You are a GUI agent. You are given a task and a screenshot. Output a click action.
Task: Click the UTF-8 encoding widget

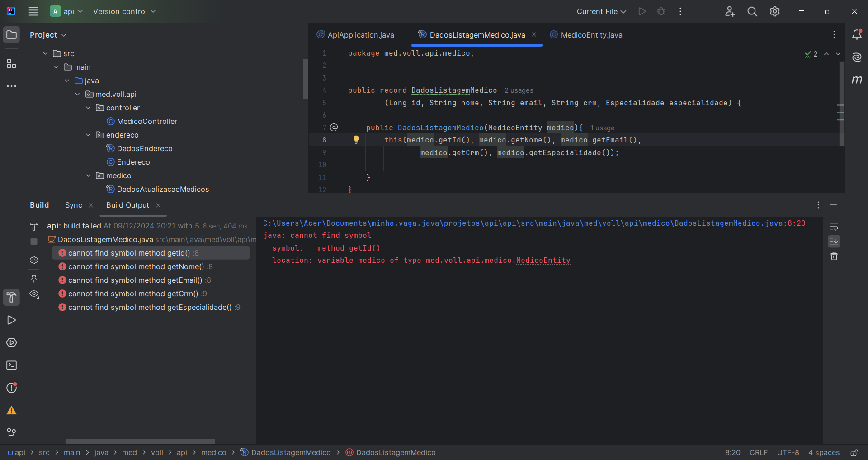coord(788,453)
